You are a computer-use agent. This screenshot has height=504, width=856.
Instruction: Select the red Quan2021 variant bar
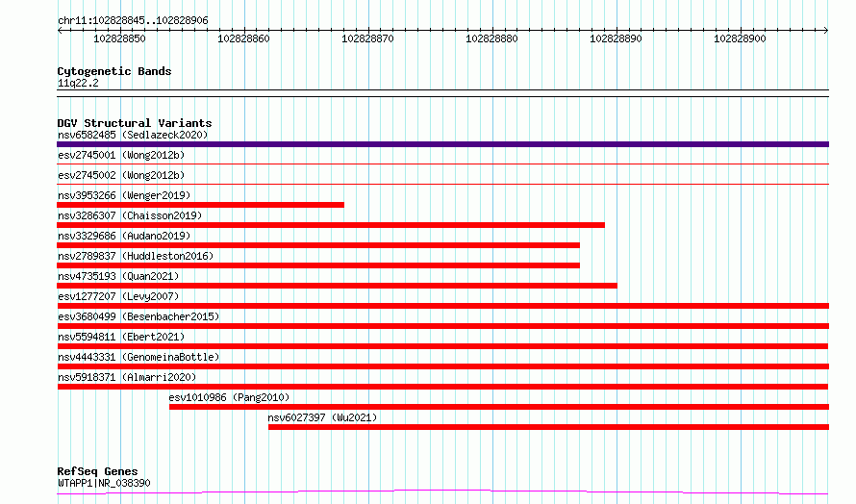click(337, 286)
